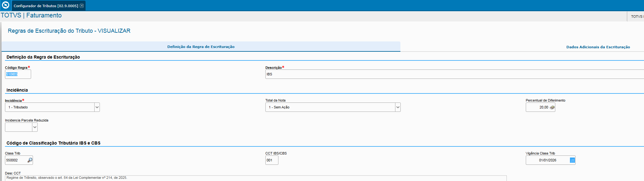Click the Class Trib magnifier lookup icon
The image size is (644, 181).
coord(30,160)
